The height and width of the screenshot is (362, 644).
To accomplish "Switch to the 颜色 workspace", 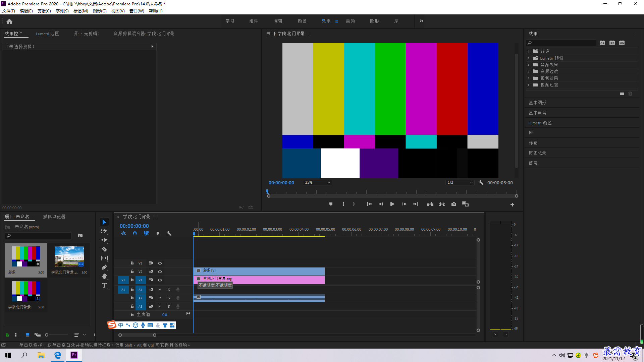I will (302, 21).
